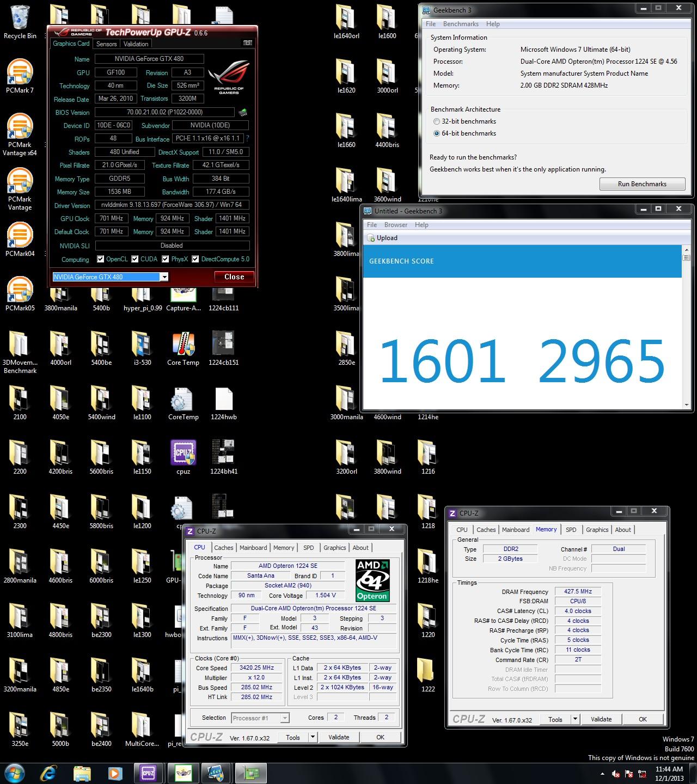Click the DRAM Frequency value 427.5 MHz
The width and height of the screenshot is (697, 784).
tap(578, 591)
